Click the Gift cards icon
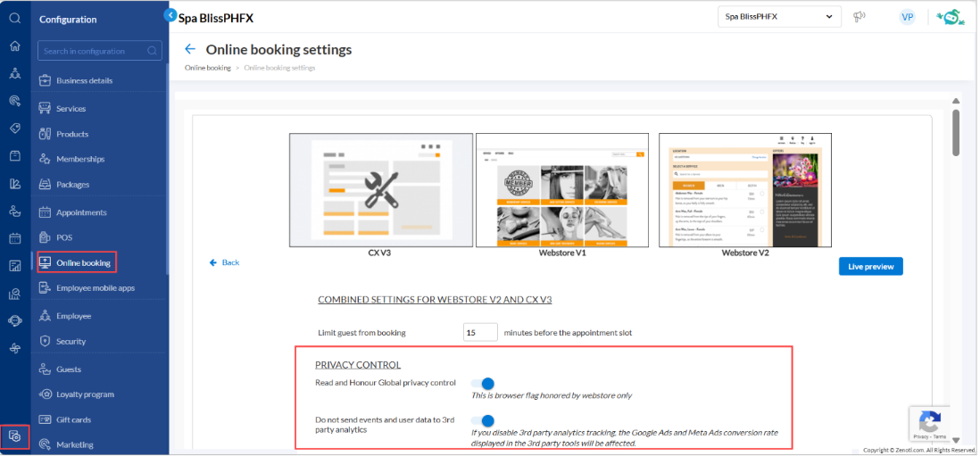 pos(45,419)
